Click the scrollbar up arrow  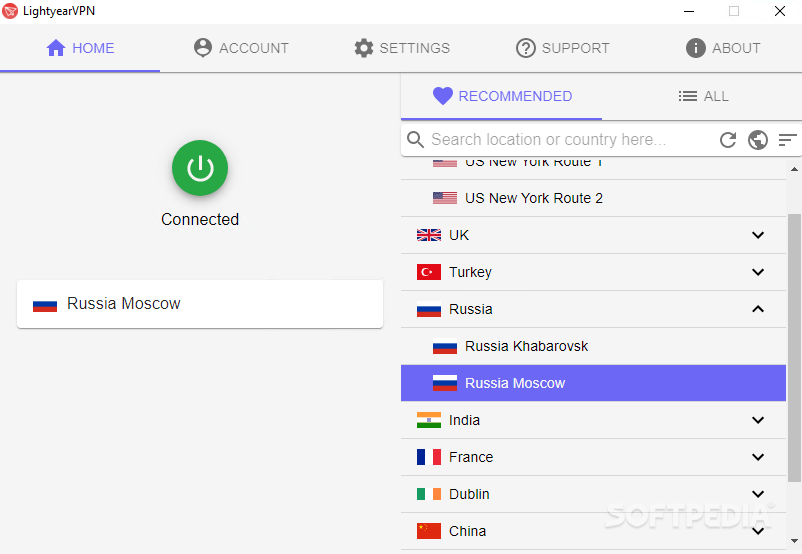tap(794, 169)
